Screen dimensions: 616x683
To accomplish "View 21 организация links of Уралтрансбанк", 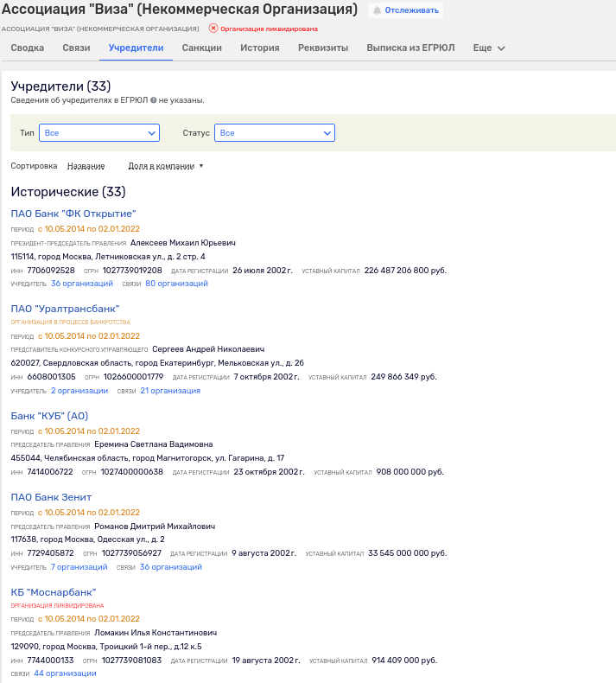I will click(x=170, y=391).
